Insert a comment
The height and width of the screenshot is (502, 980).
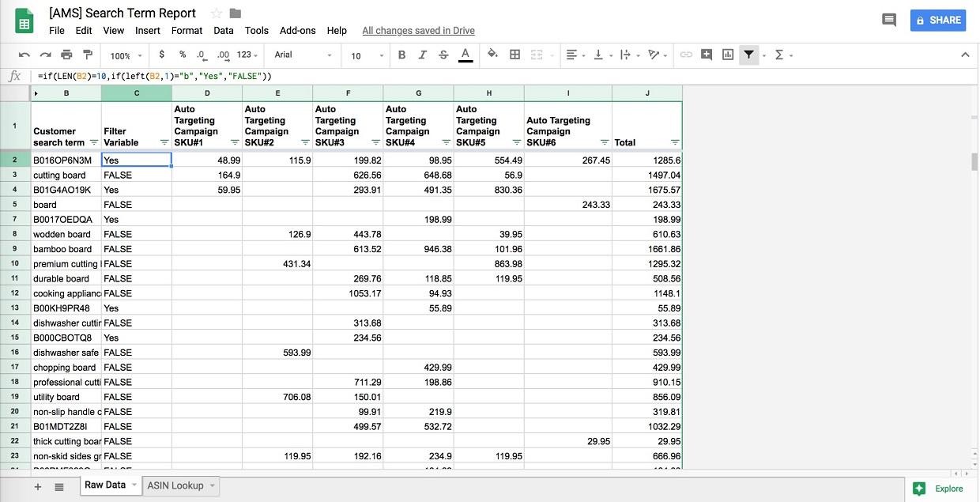[706, 55]
